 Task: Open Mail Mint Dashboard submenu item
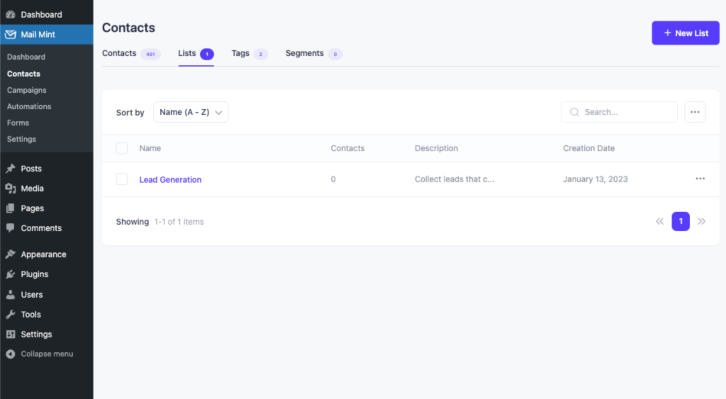26,57
